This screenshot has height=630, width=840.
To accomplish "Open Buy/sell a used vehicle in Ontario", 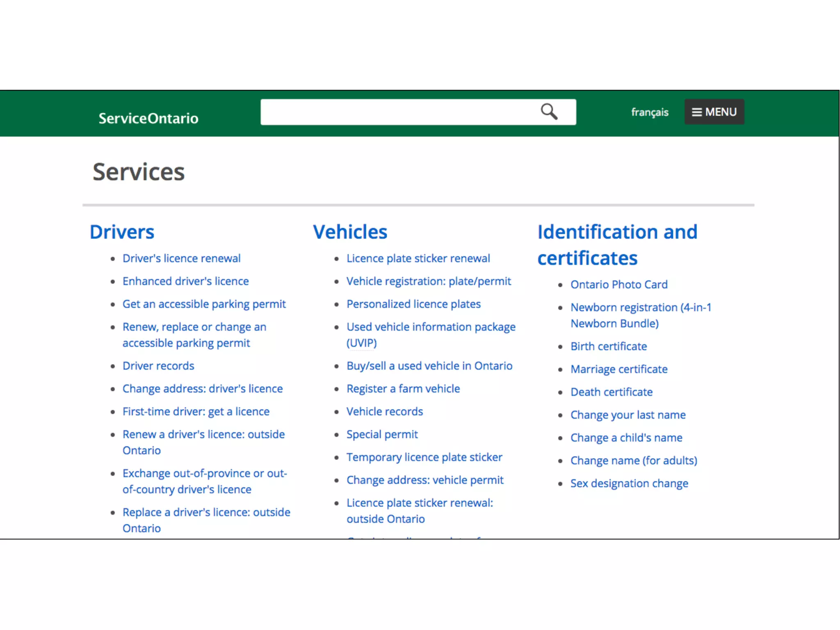I will click(429, 366).
